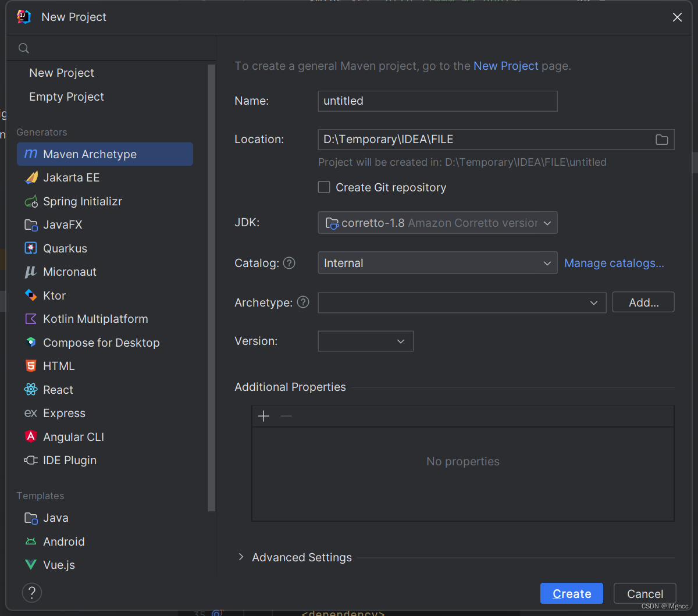Click the Jakarta EE sailboat icon
This screenshot has height=616, width=698.
click(31, 177)
